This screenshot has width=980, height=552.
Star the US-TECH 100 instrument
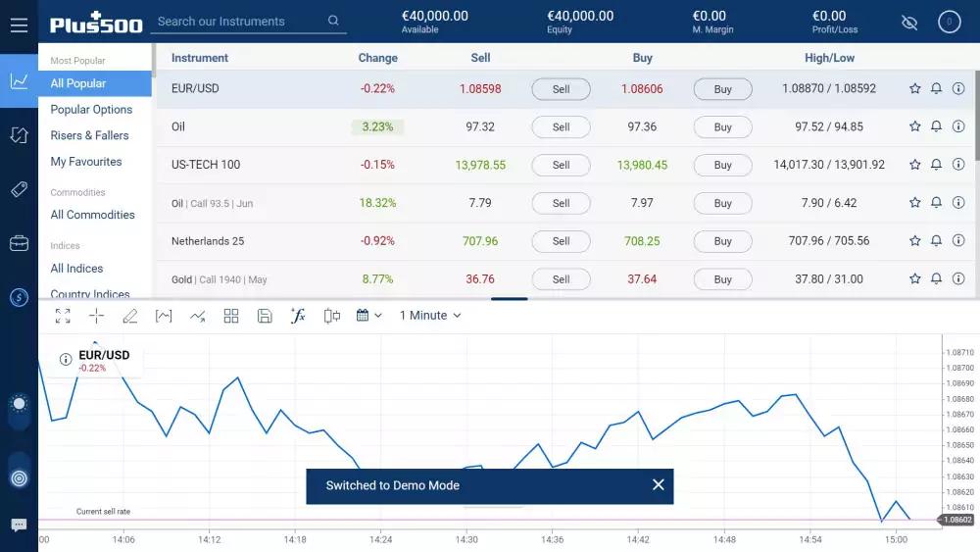tap(915, 165)
